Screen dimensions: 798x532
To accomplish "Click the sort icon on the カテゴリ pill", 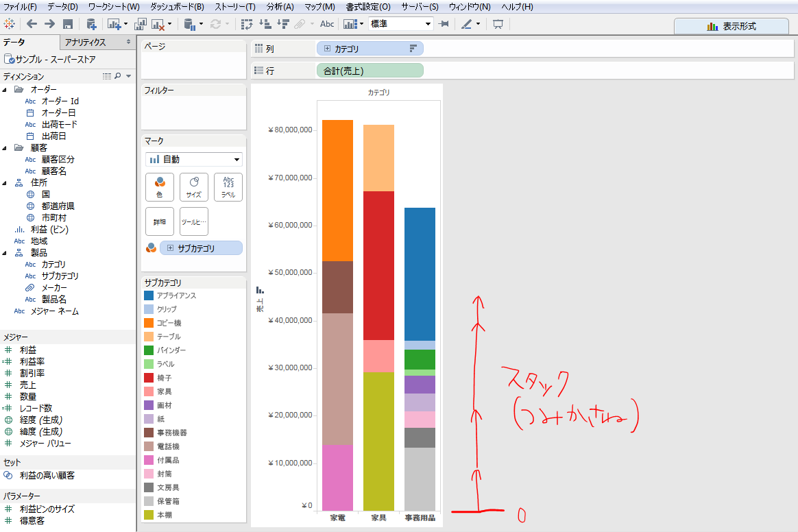I will [x=412, y=48].
